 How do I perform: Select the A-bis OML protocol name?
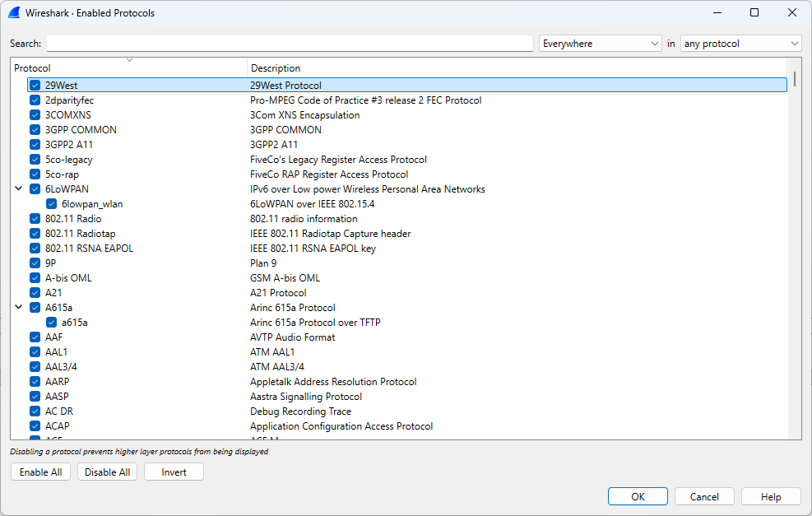click(x=68, y=277)
